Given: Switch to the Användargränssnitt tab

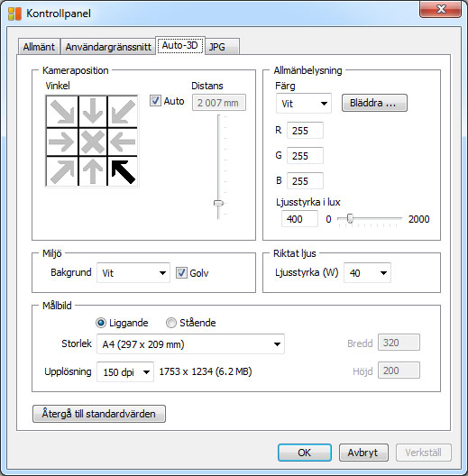Looking at the screenshot, I should coord(108,47).
